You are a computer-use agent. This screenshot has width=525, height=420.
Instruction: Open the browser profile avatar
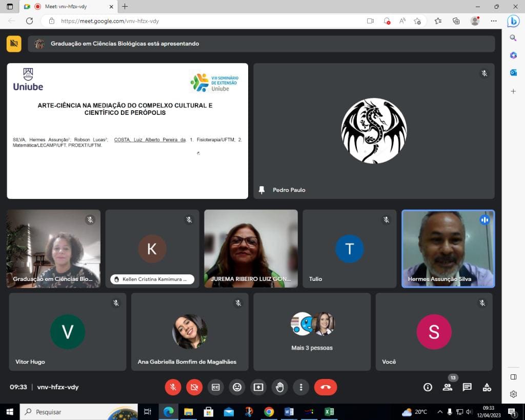[x=475, y=21]
